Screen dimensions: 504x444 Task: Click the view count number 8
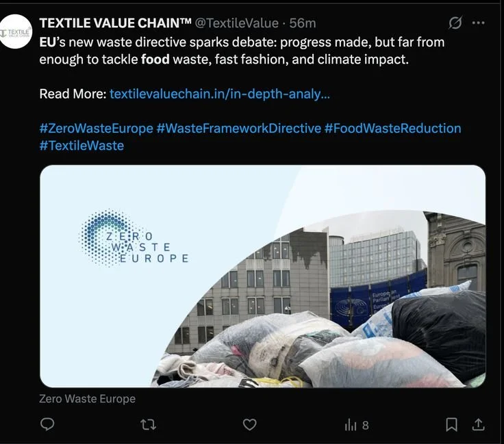[366, 426]
